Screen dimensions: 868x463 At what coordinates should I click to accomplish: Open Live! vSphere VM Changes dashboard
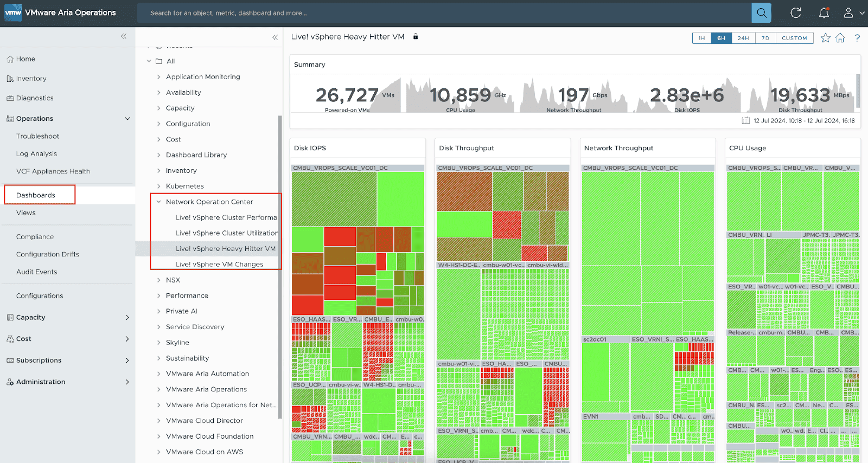pos(219,265)
